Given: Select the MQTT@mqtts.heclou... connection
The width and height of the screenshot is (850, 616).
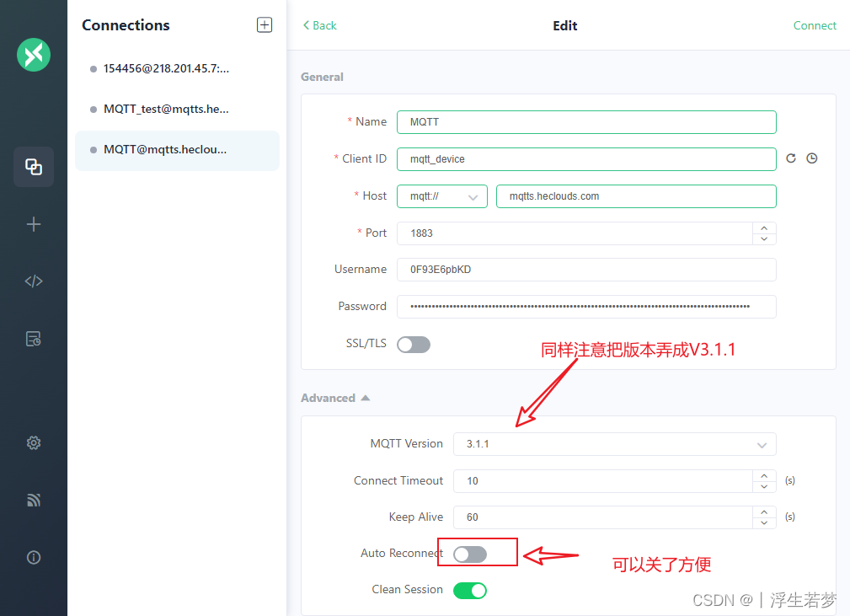Looking at the screenshot, I should tap(177, 150).
